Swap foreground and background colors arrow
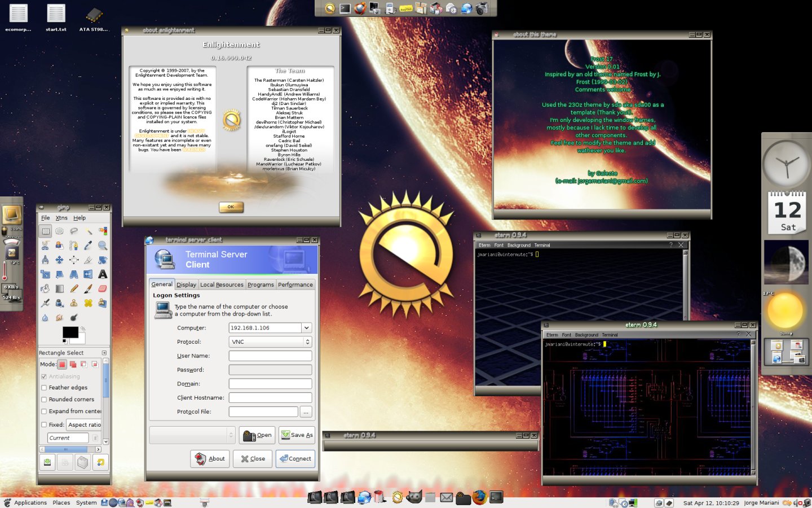Image resolution: width=812 pixels, height=508 pixels. [x=83, y=329]
